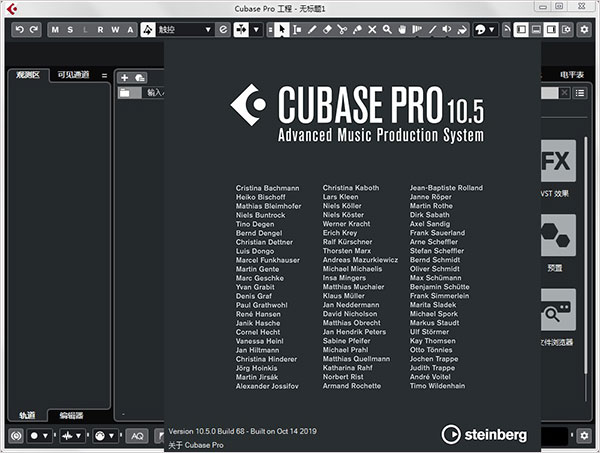Switch to the 编辑器 tab
This screenshot has width=600, height=453.
click(70, 415)
